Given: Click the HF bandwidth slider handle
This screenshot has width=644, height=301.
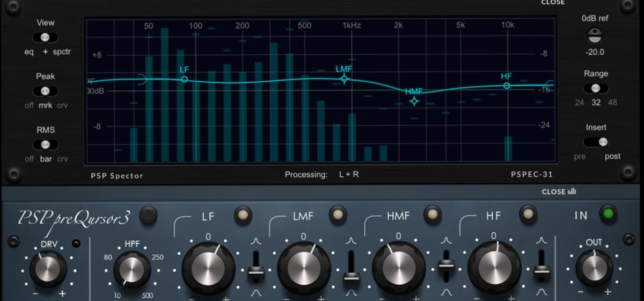Looking at the screenshot, I should (541, 271).
